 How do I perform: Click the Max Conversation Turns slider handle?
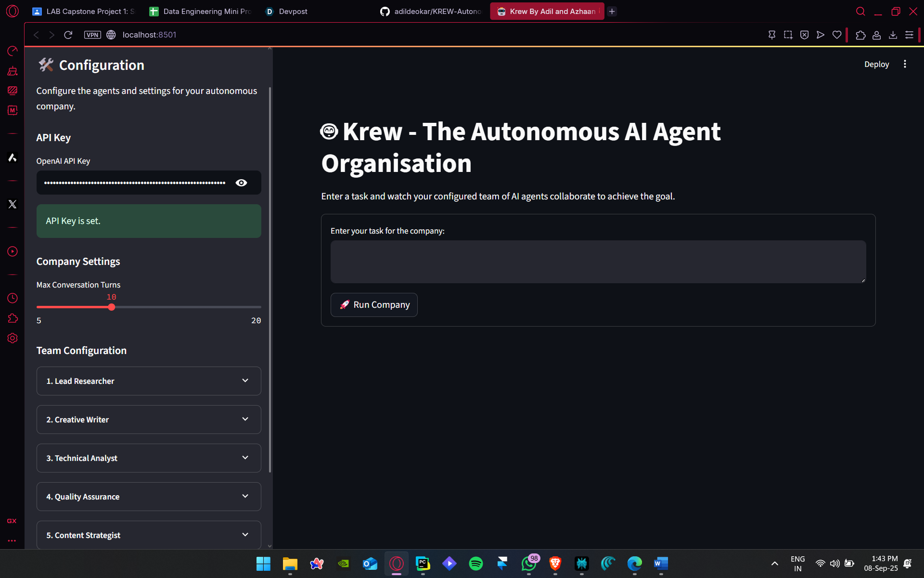[112, 307]
